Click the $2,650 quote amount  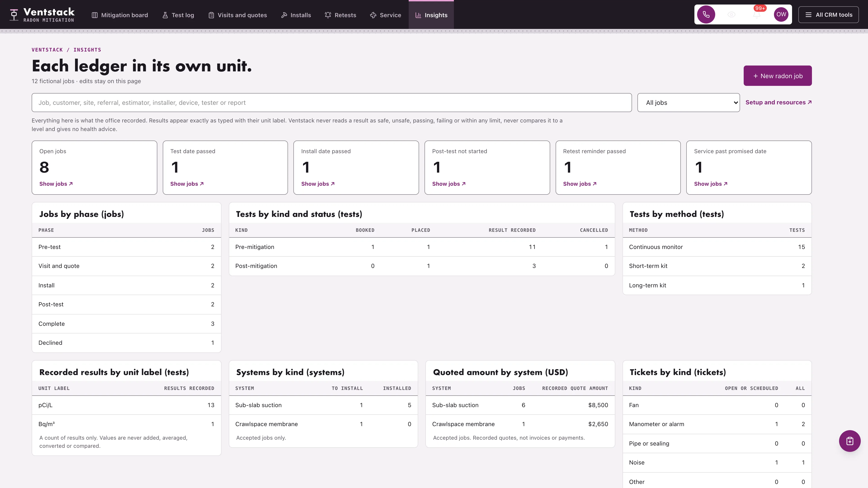click(598, 424)
